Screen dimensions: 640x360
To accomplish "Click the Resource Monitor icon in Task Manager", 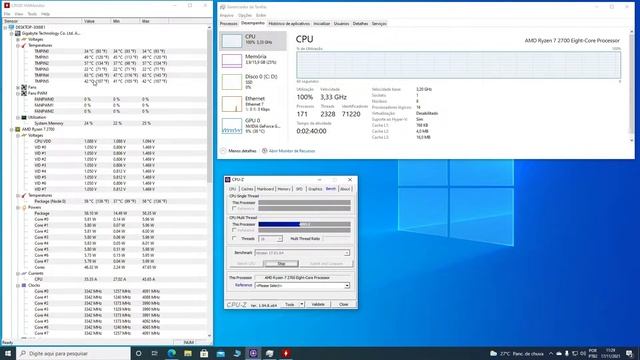I will coord(264,151).
